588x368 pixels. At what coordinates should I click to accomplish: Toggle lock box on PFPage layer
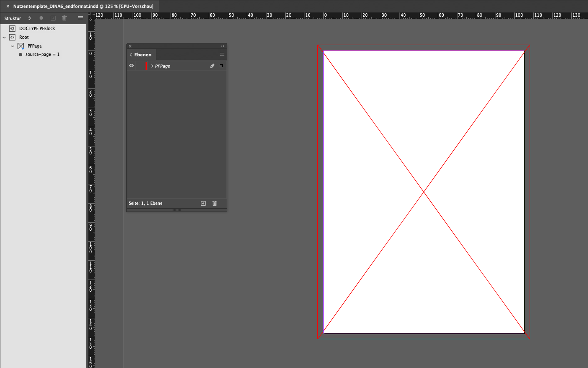click(x=140, y=66)
